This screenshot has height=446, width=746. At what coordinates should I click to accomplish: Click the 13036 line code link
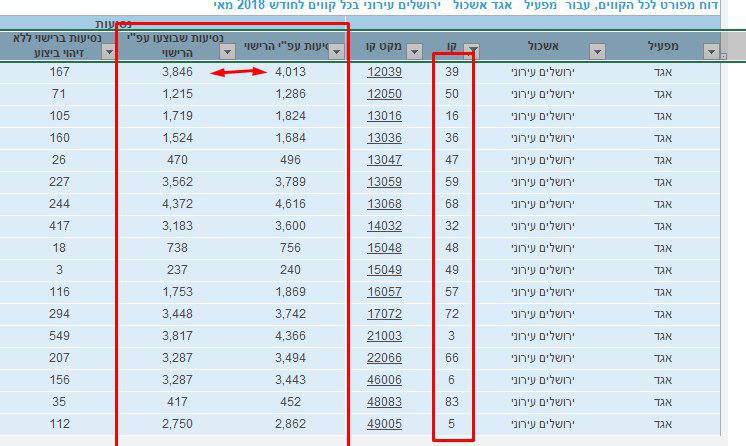click(x=383, y=137)
